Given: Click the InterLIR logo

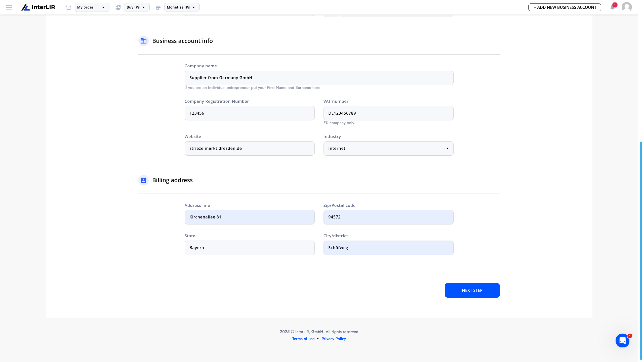Looking at the screenshot, I should (38, 7).
